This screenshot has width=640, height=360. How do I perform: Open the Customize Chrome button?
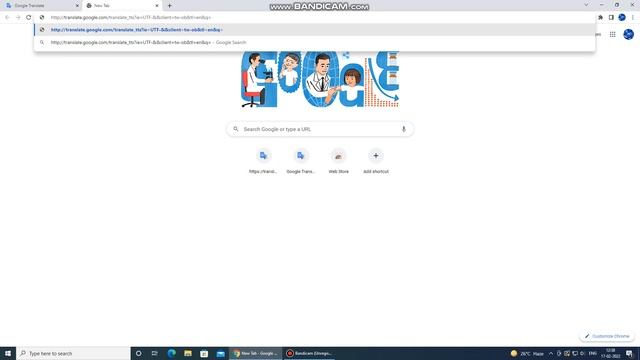607,336
